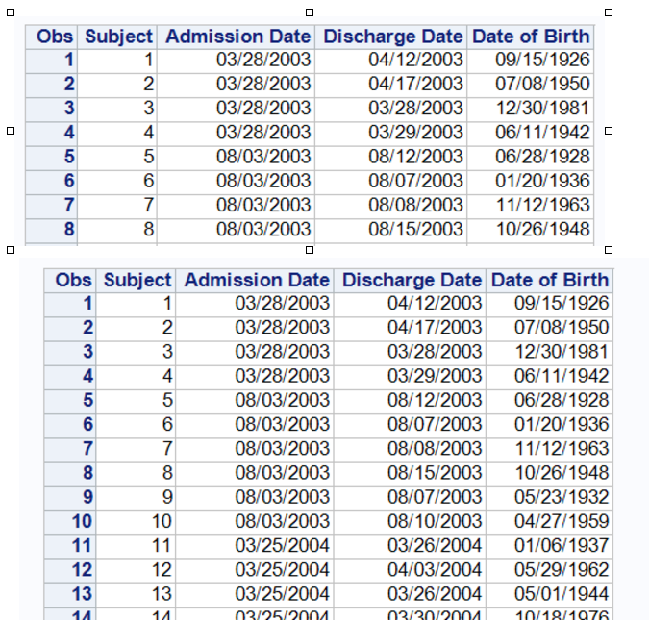
Task: Click the middle-left resize handle of selected image
Action: coord(11,132)
